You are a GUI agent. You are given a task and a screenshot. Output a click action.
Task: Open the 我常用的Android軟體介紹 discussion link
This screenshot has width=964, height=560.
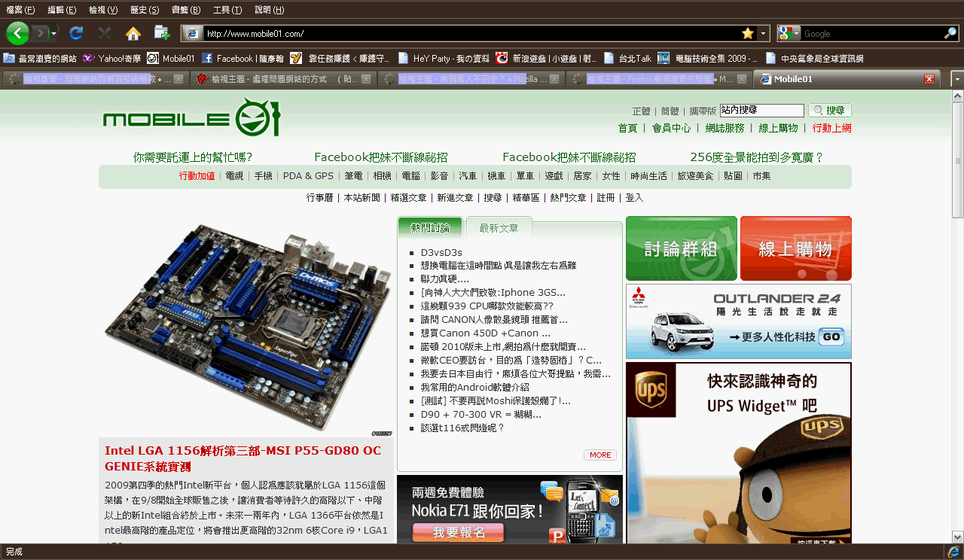474,388
